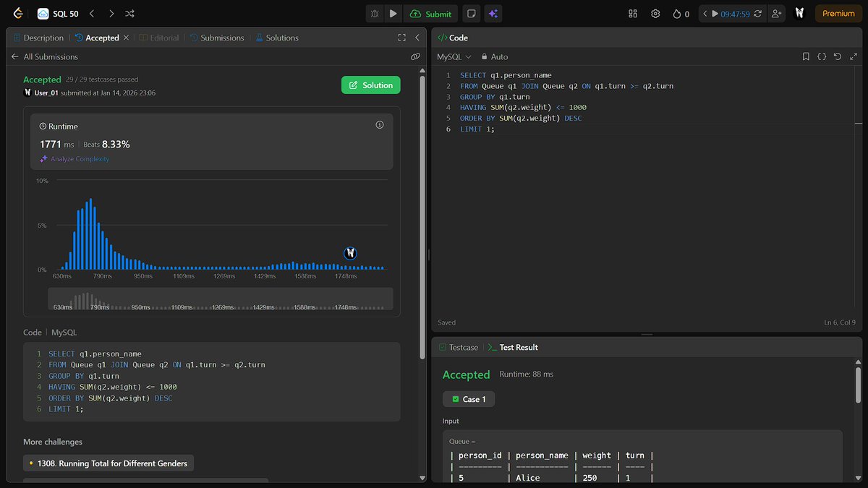Pick a random problem with shuffle icon
The width and height of the screenshot is (868, 488).
click(x=129, y=13)
